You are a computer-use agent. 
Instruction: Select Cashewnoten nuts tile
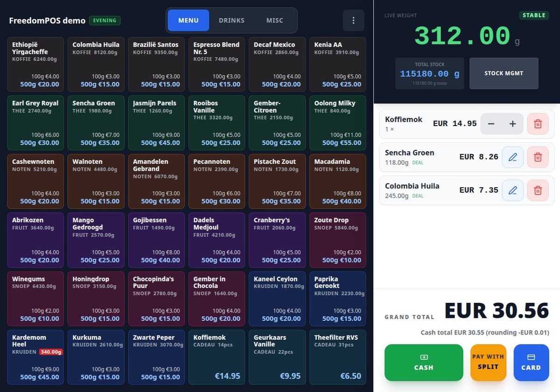click(35, 182)
